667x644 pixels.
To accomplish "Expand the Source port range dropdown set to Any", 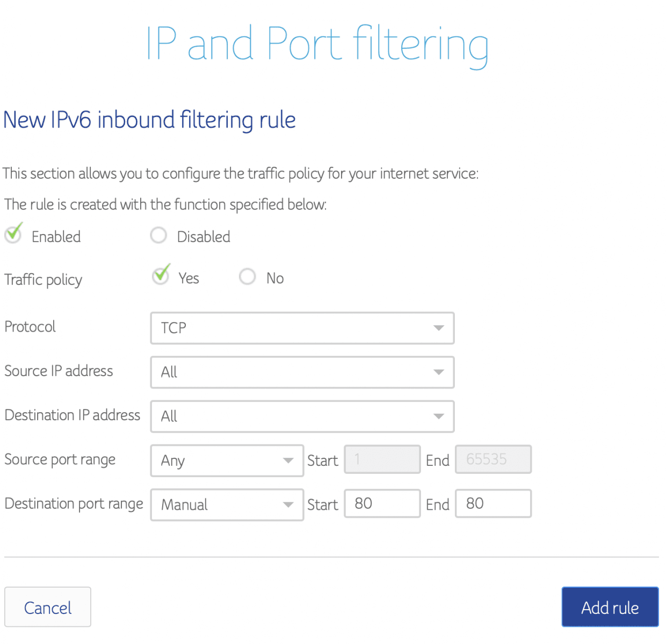I will 226,460.
